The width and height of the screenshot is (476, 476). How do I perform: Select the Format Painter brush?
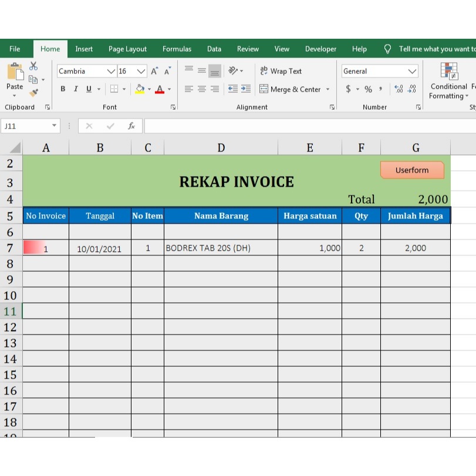point(33,92)
